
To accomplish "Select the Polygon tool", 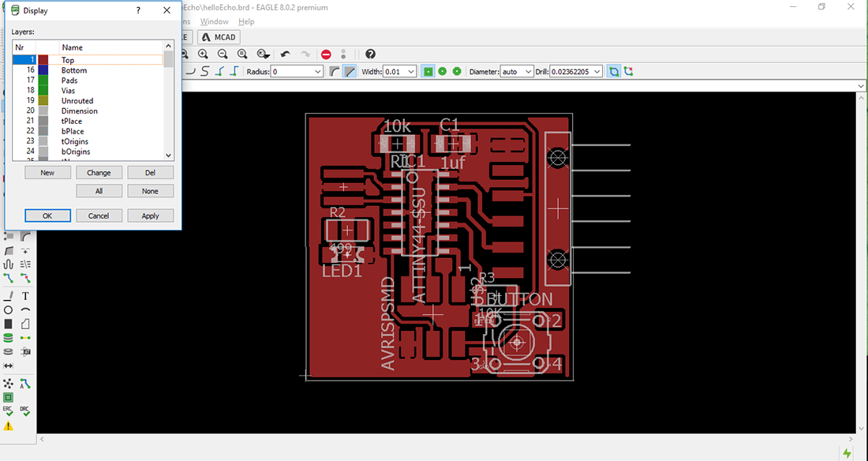I will 25,324.
